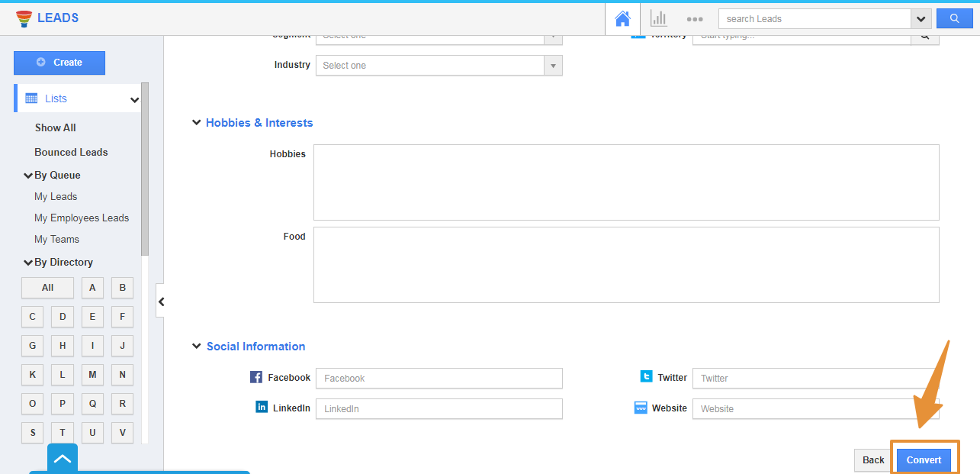Open My Employees Leads list
This screenshot has width=980, height=474.
point(82,218)
